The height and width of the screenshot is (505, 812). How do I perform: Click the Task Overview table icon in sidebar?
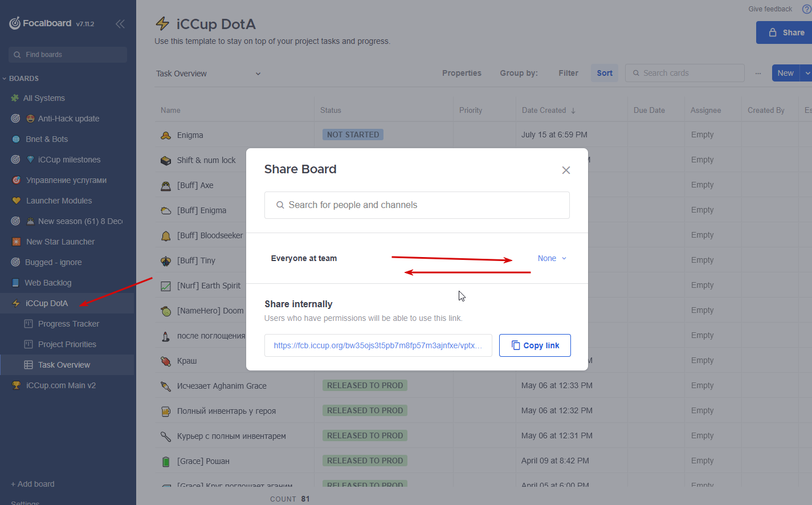pos(28,365)
